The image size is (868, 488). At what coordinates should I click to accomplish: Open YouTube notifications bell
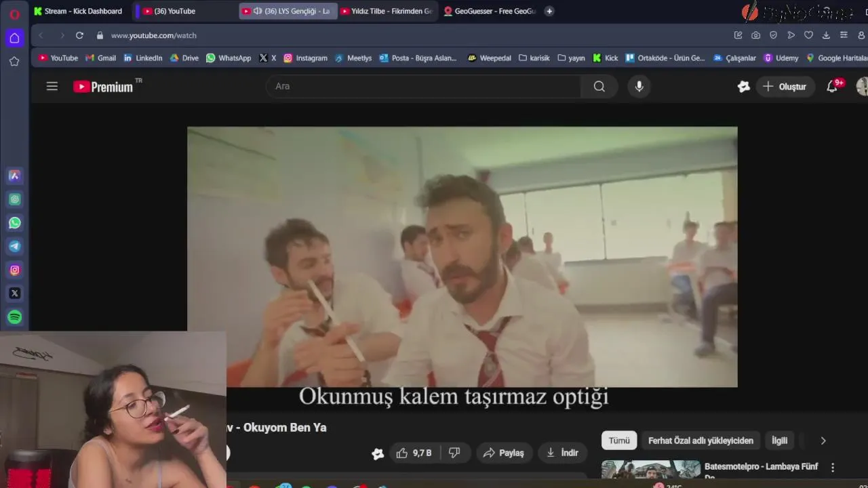click(x=832, y=86)
